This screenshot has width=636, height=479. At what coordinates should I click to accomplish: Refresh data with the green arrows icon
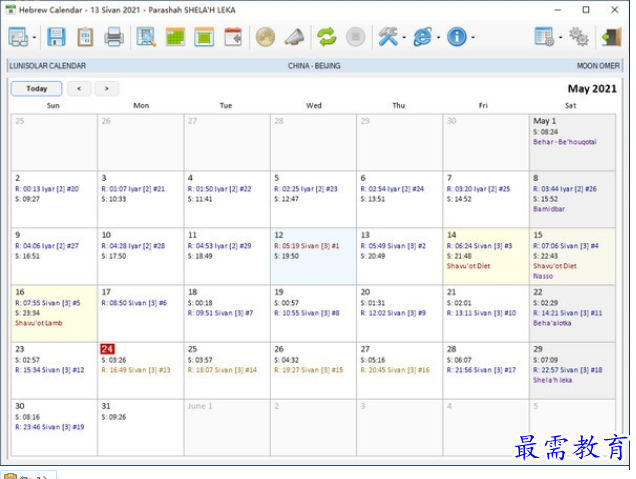pos(327,37)
